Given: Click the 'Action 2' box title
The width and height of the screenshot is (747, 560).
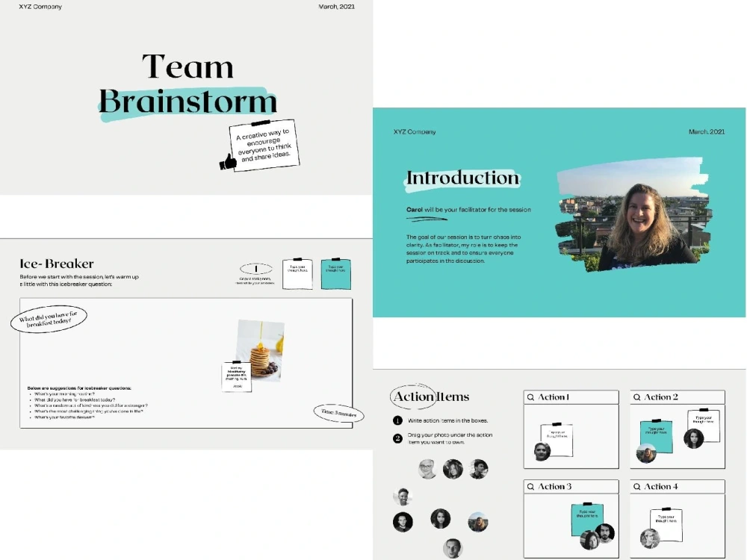Looking at the screenshot, I should pos(661,397).
